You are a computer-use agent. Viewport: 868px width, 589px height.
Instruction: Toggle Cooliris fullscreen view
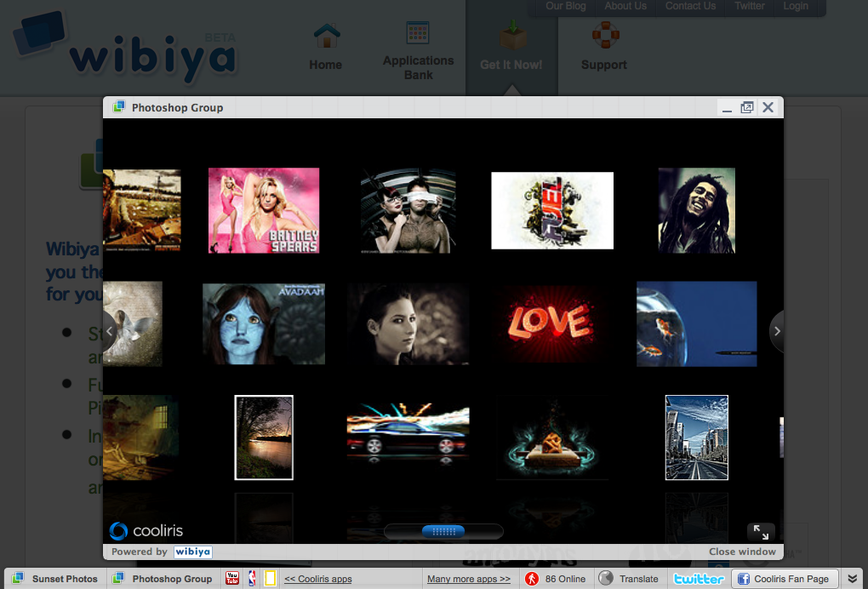[761, 532]
